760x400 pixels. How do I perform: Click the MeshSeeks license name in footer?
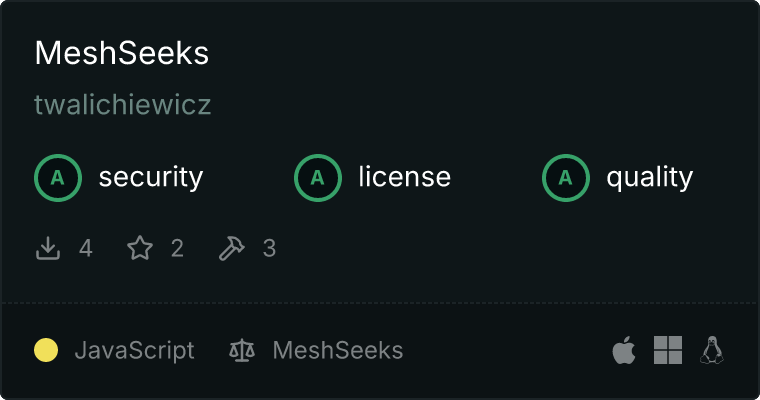point(337,350)
